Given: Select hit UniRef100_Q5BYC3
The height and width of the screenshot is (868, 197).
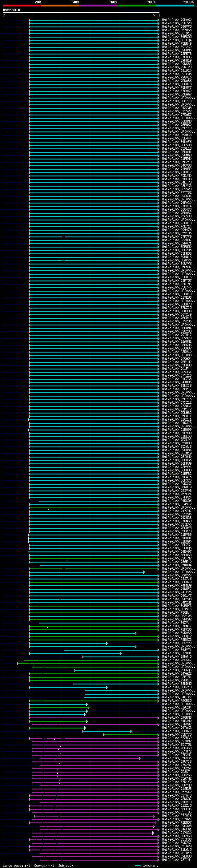Looking at the screenshot, I should coord(177,735).
